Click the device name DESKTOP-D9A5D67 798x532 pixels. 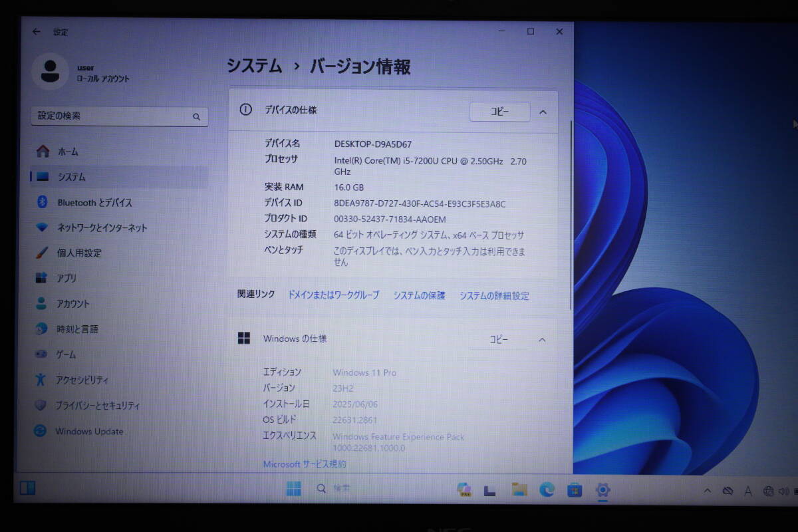pos(372,144)
